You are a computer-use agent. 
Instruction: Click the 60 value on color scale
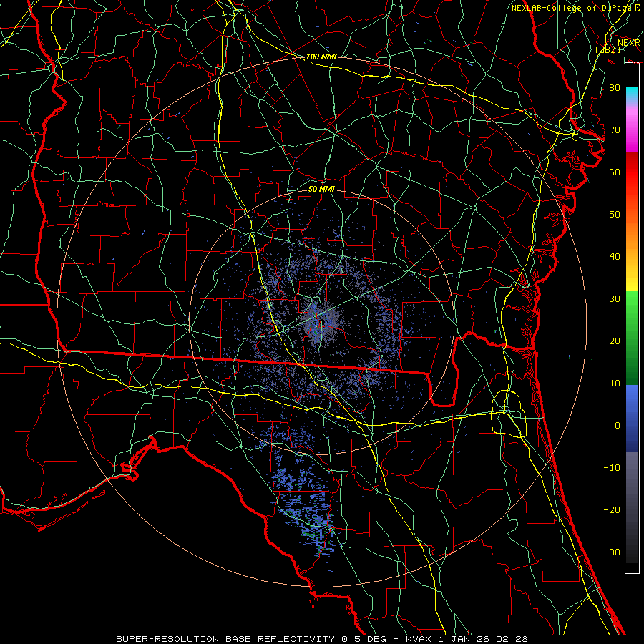(615, 172)
